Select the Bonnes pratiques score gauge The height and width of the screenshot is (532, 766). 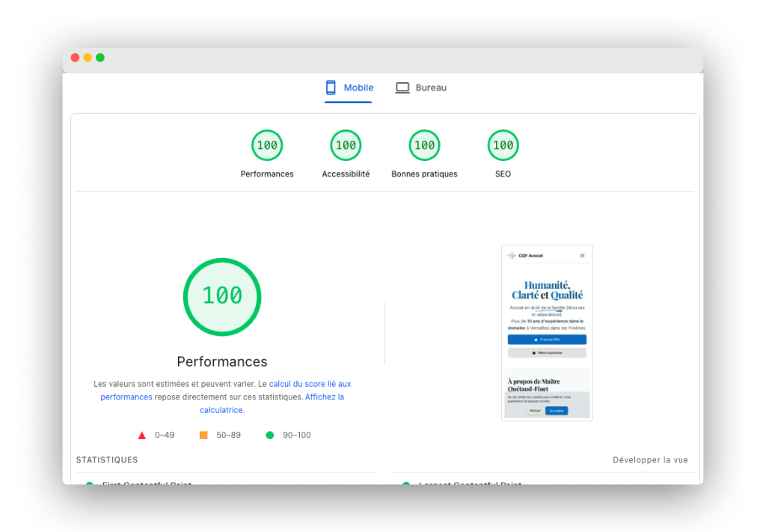(424, 146)
